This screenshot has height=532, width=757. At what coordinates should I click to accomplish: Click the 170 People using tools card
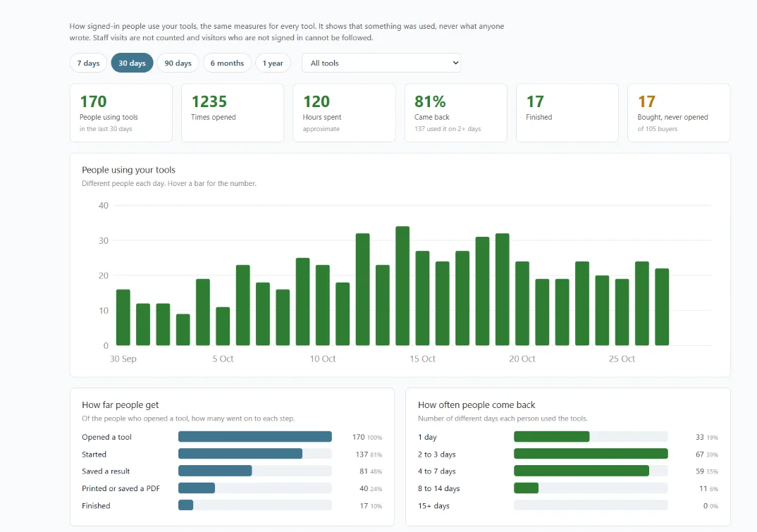121,113
